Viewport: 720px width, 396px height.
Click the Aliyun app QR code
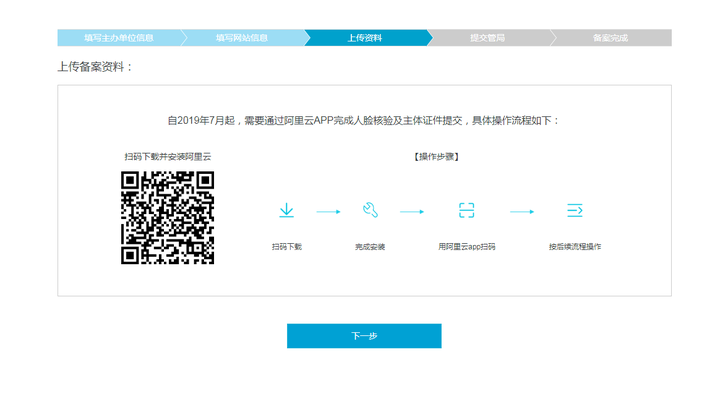168,218
